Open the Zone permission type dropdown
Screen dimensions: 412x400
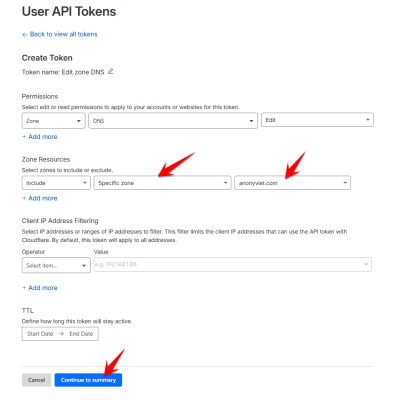pyautogui.click(x=53, y=121)
